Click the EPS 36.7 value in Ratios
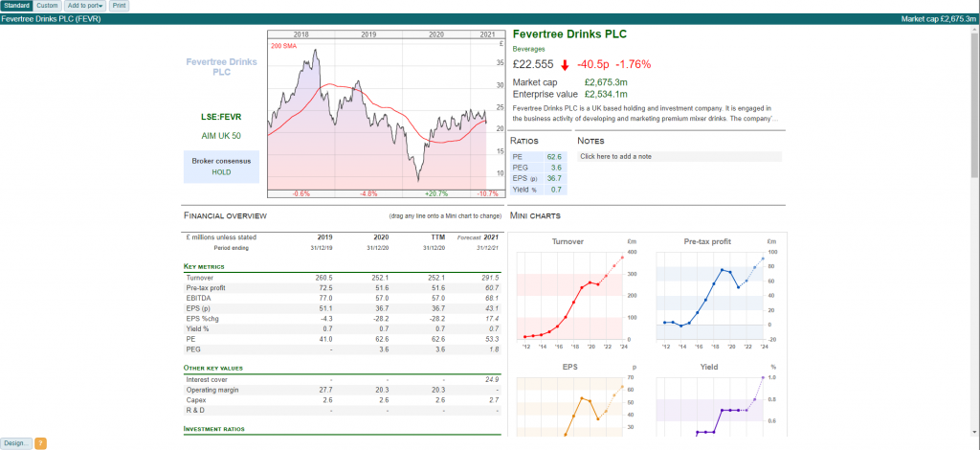The image size is (980, 450). tap(554, 178)
